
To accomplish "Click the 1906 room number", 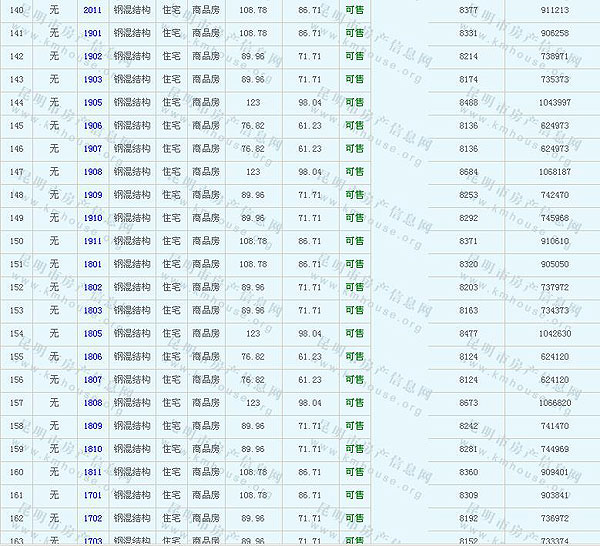I will 93,126.
